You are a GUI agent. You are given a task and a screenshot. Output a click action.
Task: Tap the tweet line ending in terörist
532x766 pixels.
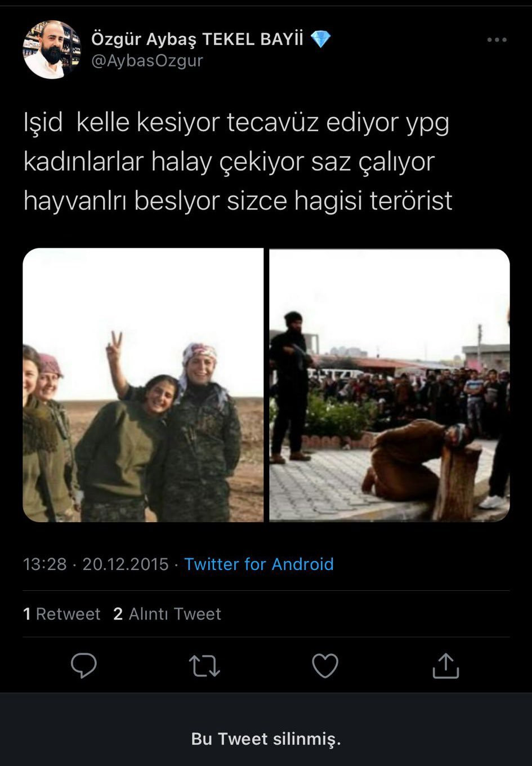[238, 201]
